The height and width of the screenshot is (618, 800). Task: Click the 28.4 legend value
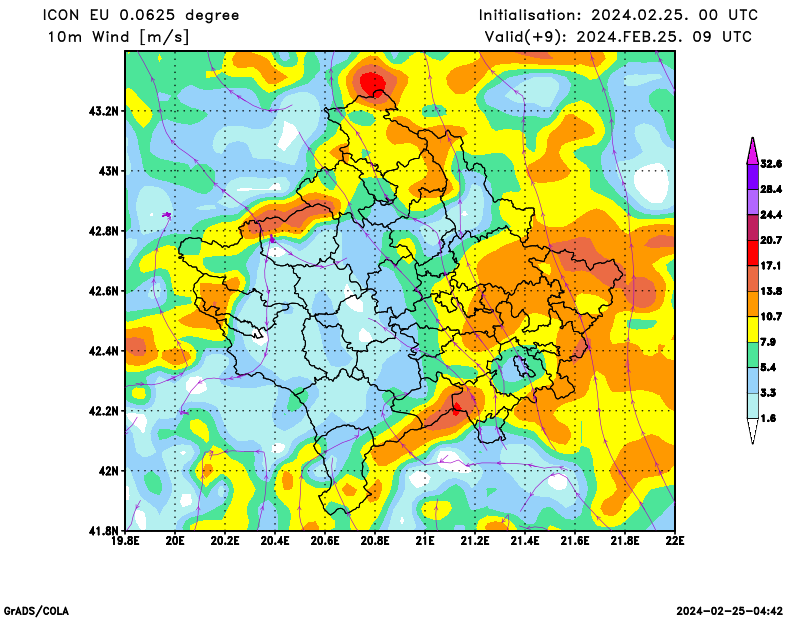771,189
